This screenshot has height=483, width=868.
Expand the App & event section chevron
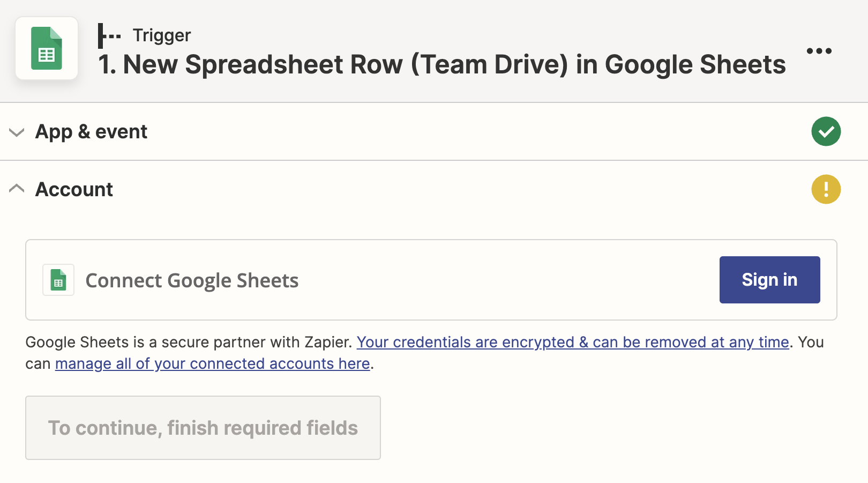pos(17,132)
